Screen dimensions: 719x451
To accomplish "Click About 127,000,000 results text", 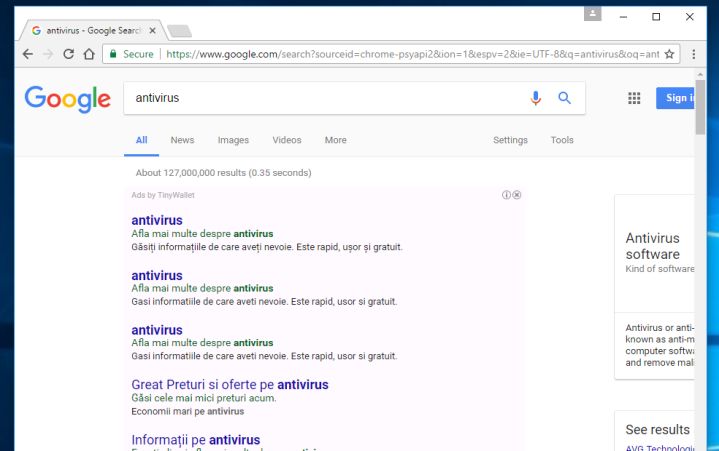I will [x=223, y=173].
